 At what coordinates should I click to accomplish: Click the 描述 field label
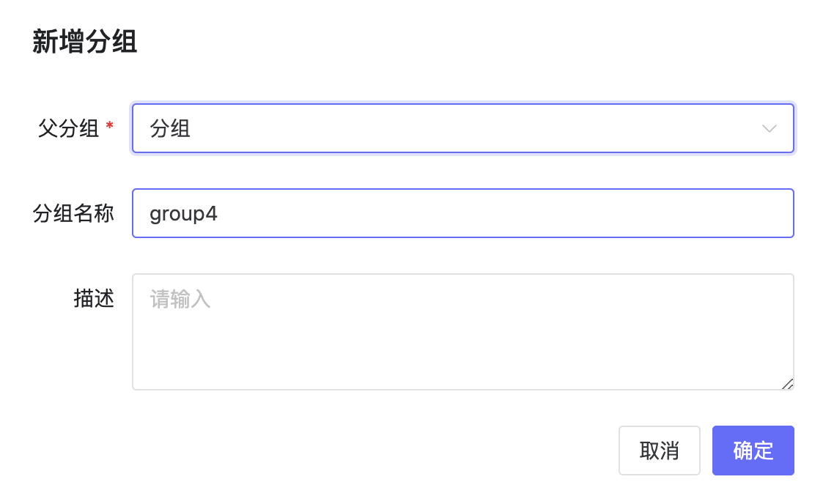pos(94,299)
